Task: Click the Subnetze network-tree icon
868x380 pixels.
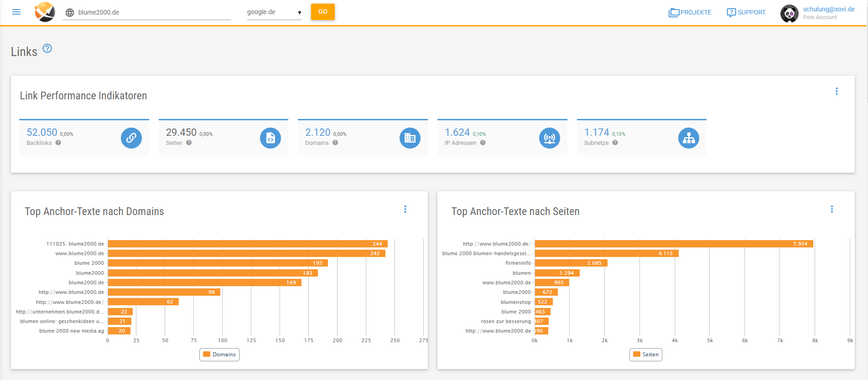Action: (x=689, y=138)
